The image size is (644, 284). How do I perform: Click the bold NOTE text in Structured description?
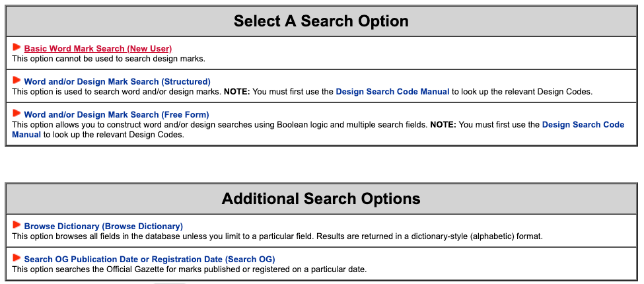237,92
